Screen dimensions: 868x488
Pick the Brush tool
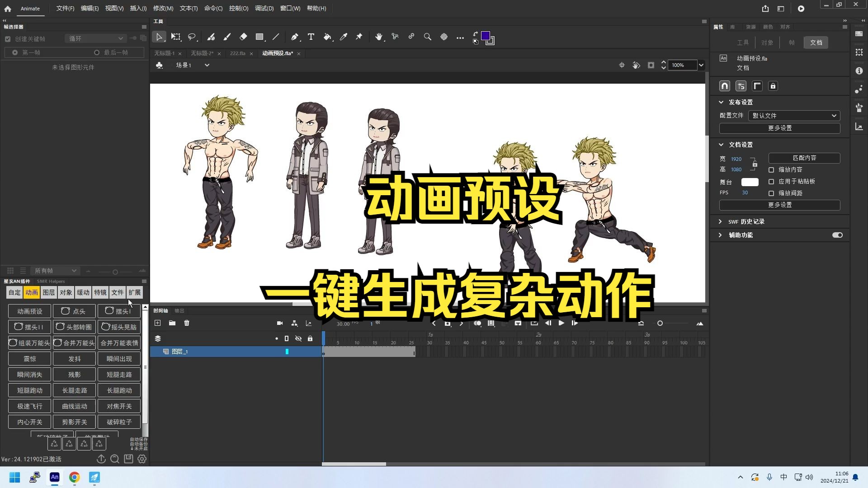[x=227, y=37]
